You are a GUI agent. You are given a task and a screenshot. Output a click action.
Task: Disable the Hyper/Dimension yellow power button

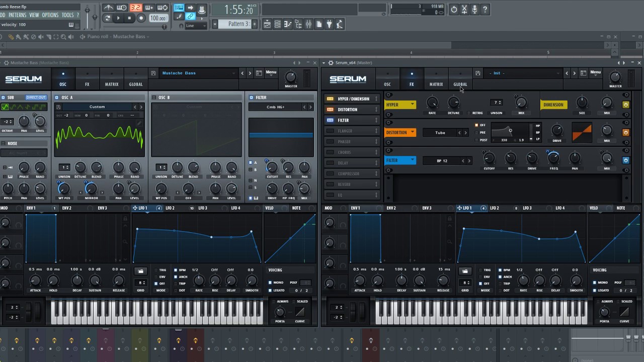[x=626, y=105]
